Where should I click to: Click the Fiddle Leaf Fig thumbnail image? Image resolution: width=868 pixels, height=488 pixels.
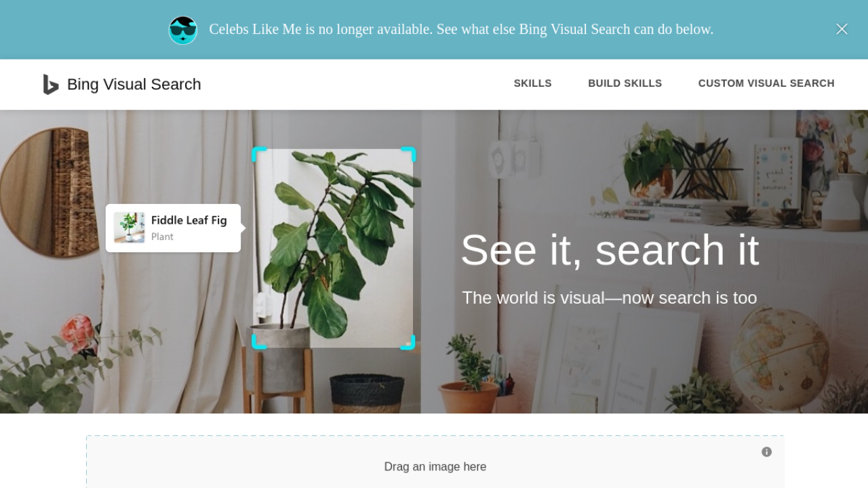(129, 228)
